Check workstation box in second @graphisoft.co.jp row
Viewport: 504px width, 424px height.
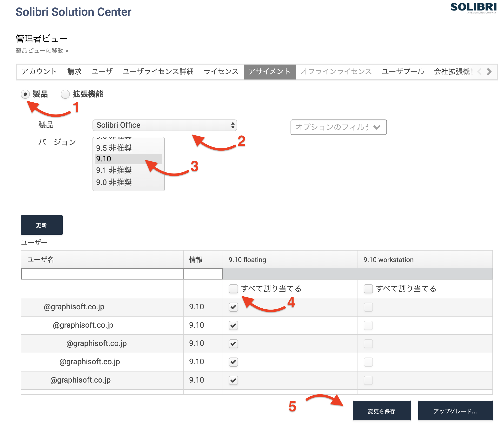click(368, 325)
